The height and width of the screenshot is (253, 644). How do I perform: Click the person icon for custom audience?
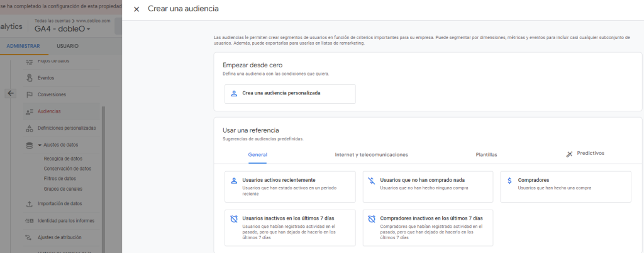tap(234, 93)
